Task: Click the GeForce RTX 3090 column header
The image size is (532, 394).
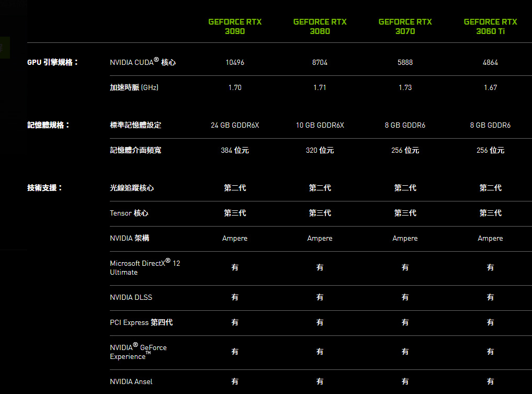Action: click(235, 27)
